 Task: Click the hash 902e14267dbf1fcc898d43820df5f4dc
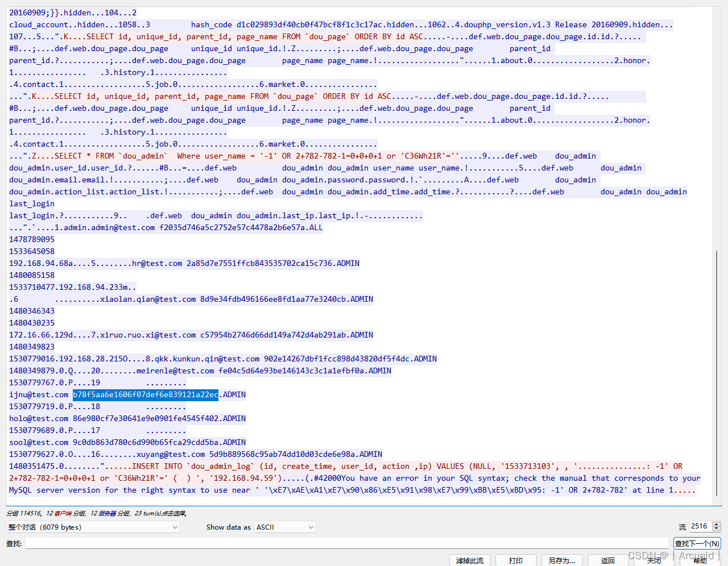click(x=337, y=359)
